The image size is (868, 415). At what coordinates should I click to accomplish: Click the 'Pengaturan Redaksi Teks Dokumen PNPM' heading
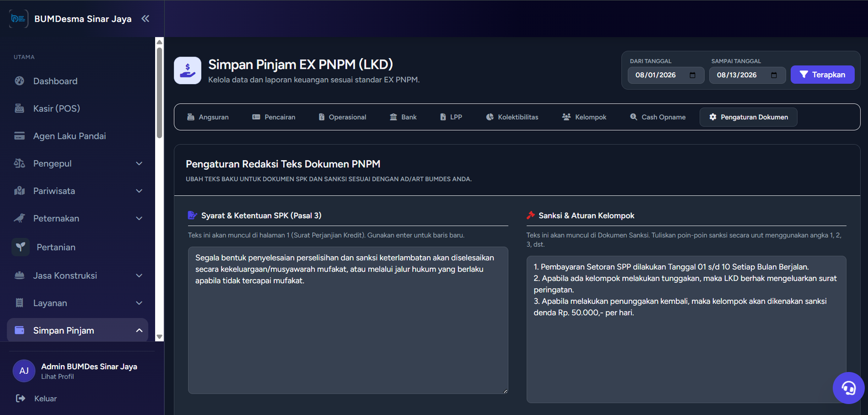click(x=283, y=164)
